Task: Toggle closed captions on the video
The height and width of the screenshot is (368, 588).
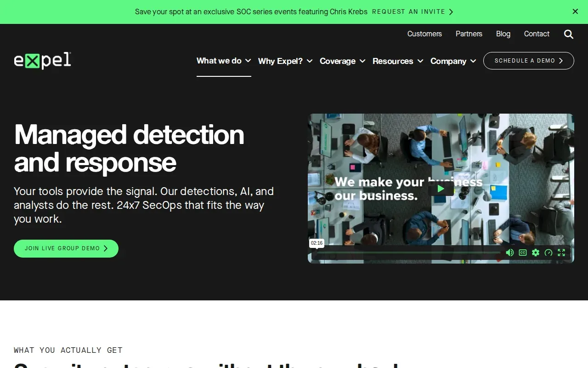Action: tap(523, 253)
